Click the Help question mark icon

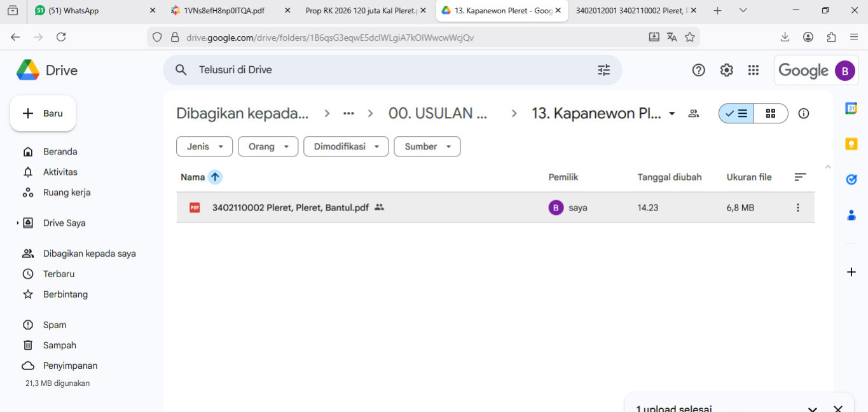[x=698, y=70]
